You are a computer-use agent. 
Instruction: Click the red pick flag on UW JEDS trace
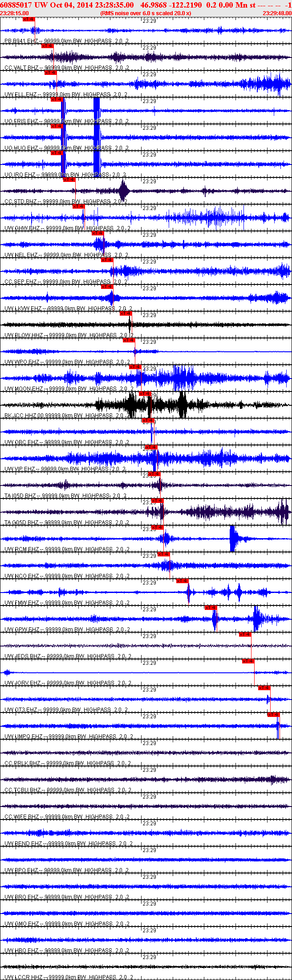coord(245,634)
